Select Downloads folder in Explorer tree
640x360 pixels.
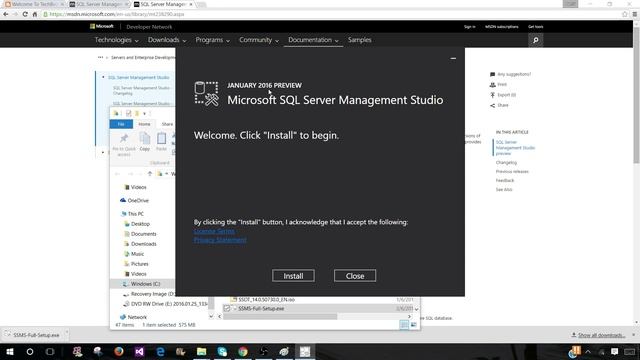coord(140,244)
